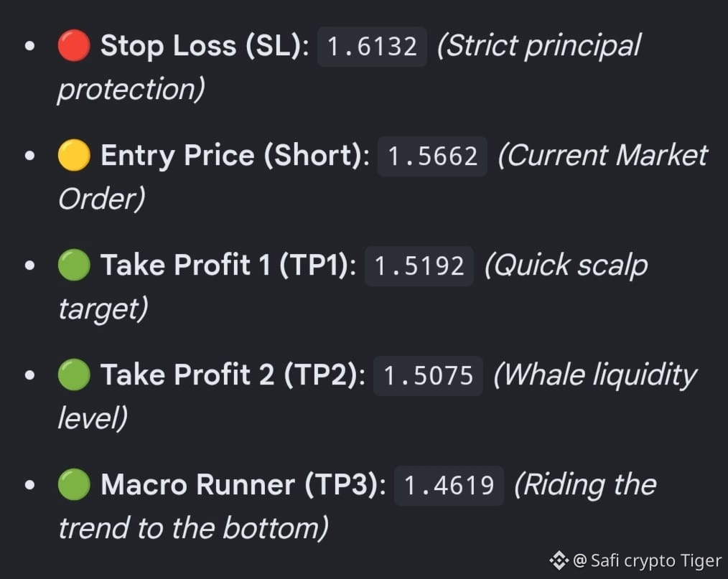Click the Quick scalp target note

point(353,286)
